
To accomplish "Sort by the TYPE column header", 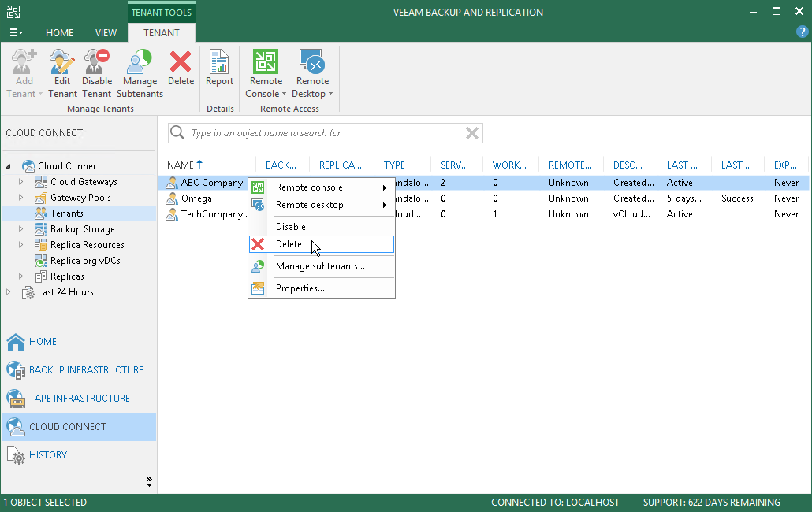I will click(395, 165).
